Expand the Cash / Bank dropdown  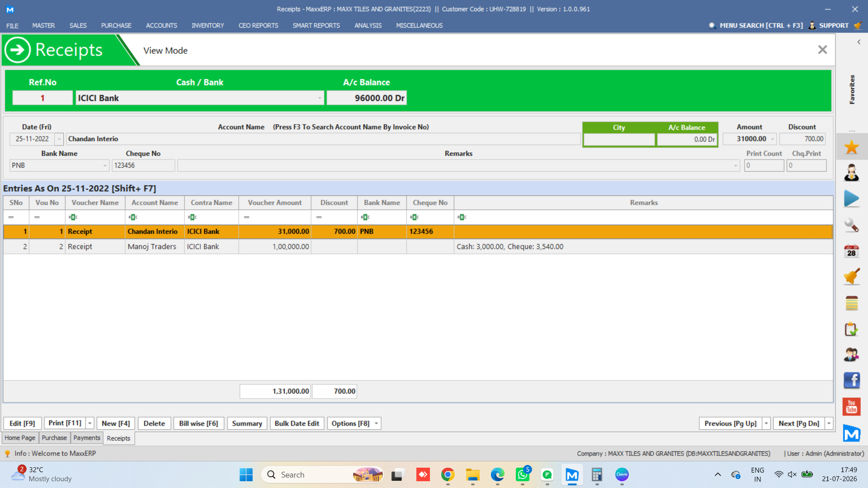click(320, 98)
